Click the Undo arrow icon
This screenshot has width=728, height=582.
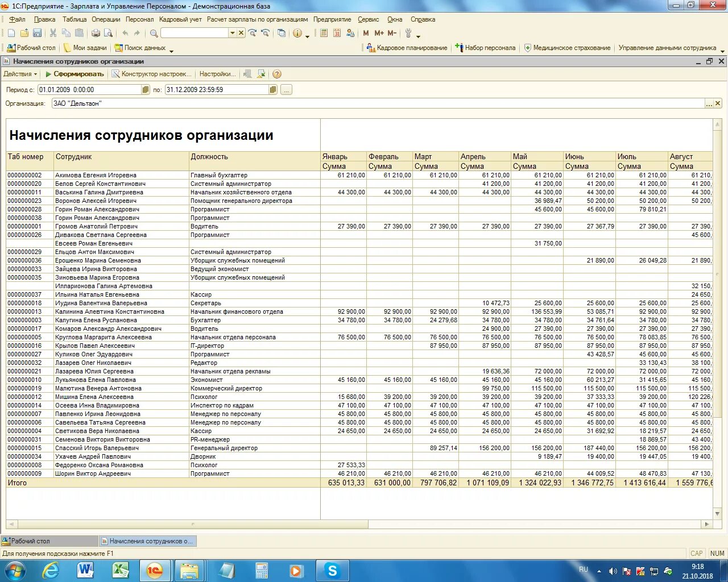(x=125, y=34)
